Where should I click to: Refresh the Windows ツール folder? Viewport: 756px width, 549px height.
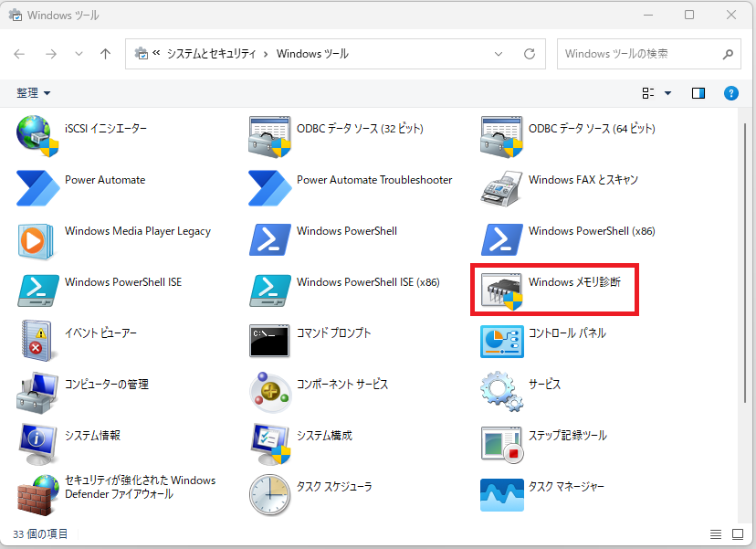pos(530,54)
